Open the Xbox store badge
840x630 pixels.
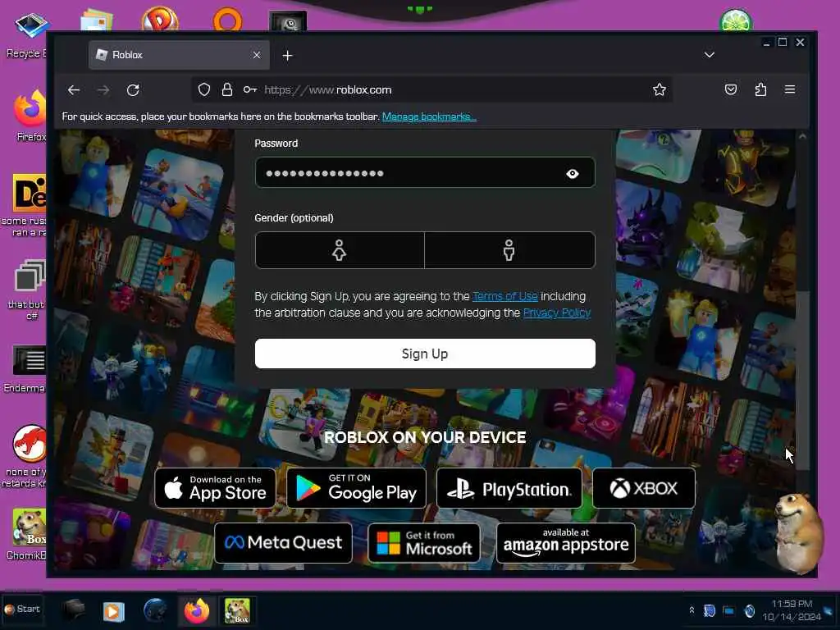click(x=644, y=488)
